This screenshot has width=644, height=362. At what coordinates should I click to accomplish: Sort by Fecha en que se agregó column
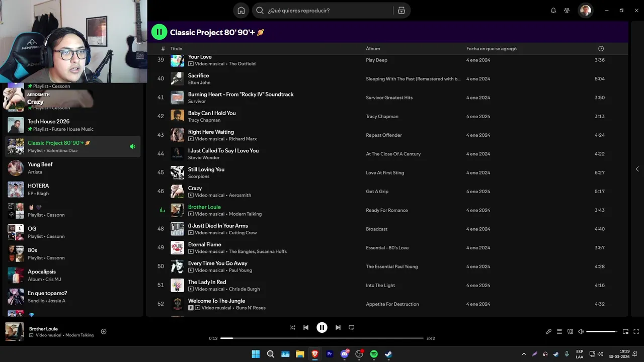click(492, 49)
